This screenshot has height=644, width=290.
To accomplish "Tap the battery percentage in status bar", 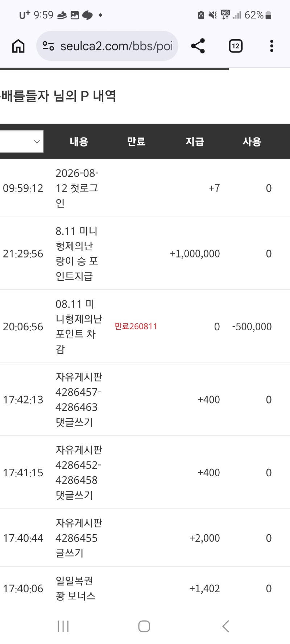I will pyautogui.click(x=254, y=15).
